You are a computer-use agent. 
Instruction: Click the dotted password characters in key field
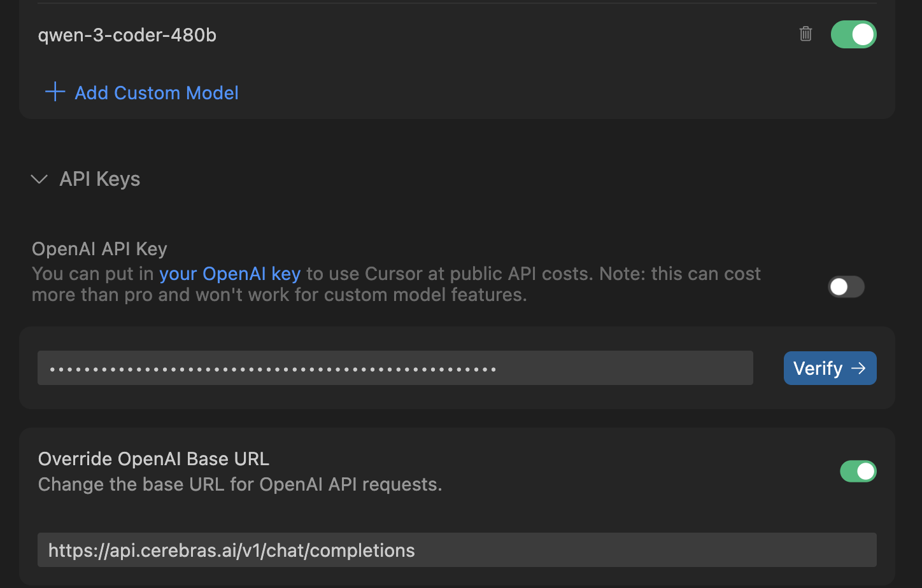[x=273, y=369]
